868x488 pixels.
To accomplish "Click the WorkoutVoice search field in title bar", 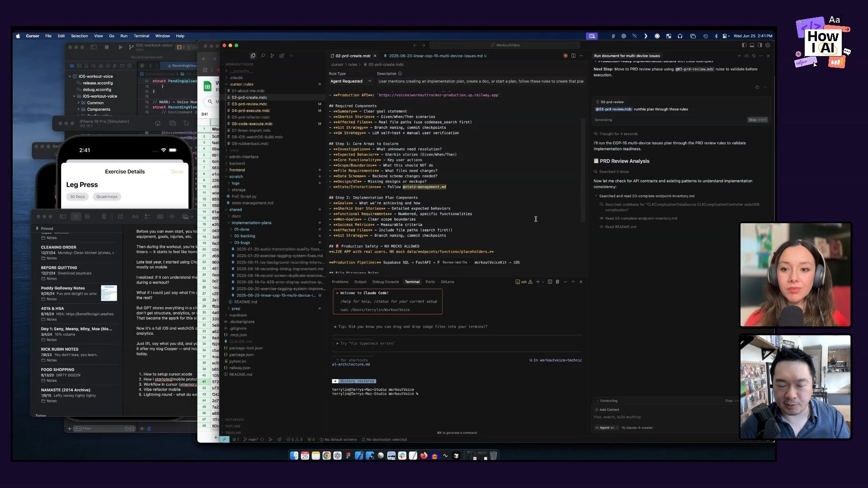I will pyautogui.click(x=505, y=45).
